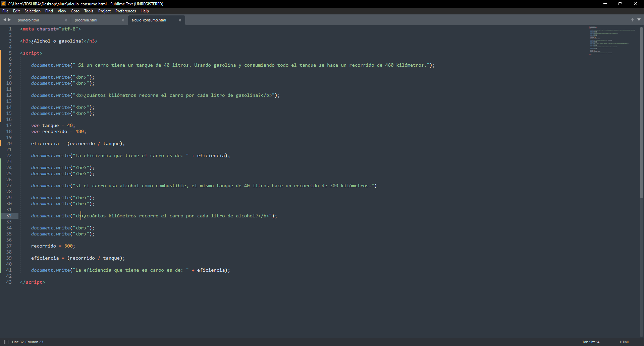Image resolution: width=644 pixels, height=346 pixels.
Task: Click line number 32 in gutter
Action: coord(9,216)
